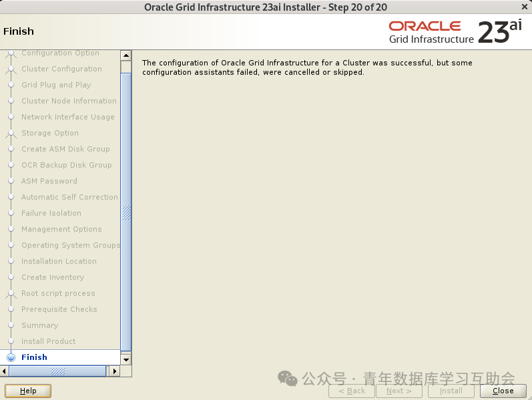532x400 pixels.
Task: Click the configuration successful message text
Action: point(307,67)
